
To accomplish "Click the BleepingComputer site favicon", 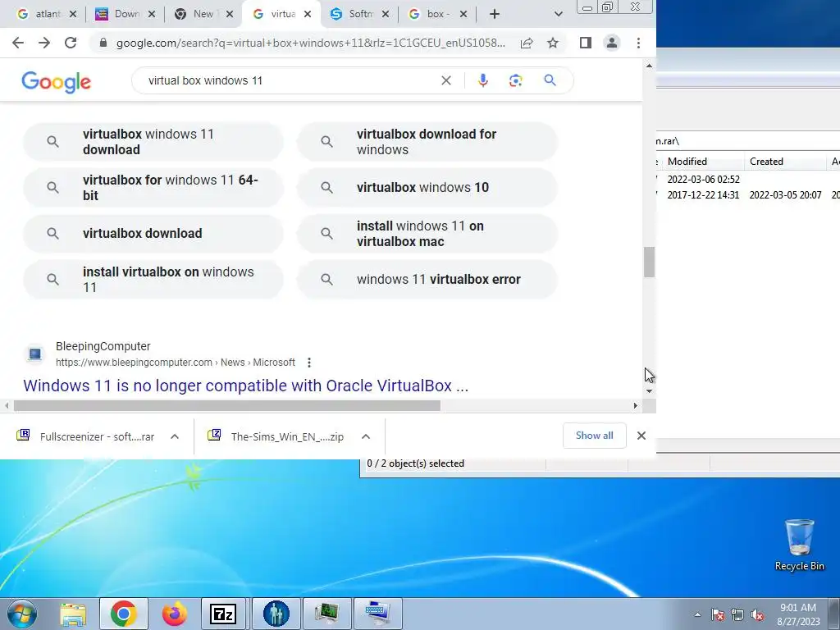I will coord(34,354).
